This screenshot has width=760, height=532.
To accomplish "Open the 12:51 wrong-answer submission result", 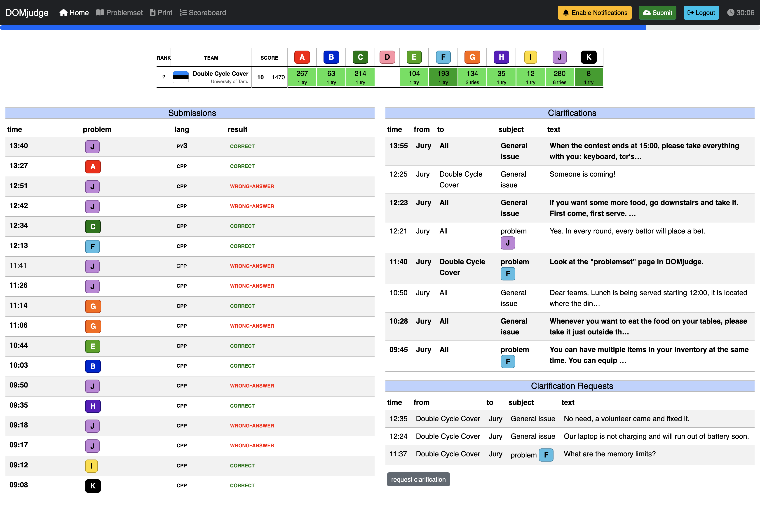I will (252, 186).
